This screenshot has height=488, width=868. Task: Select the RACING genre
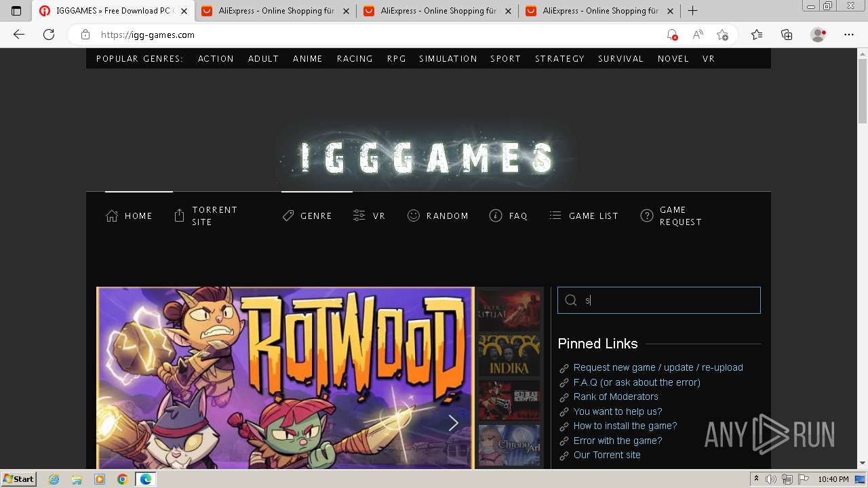tap(355, 59)
